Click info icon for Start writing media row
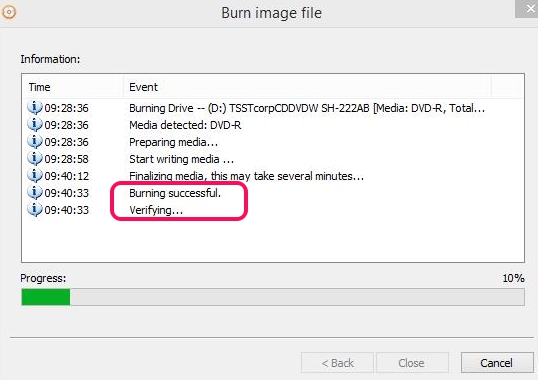The width and height of the screenshot is (538, 380). point(35,159)
